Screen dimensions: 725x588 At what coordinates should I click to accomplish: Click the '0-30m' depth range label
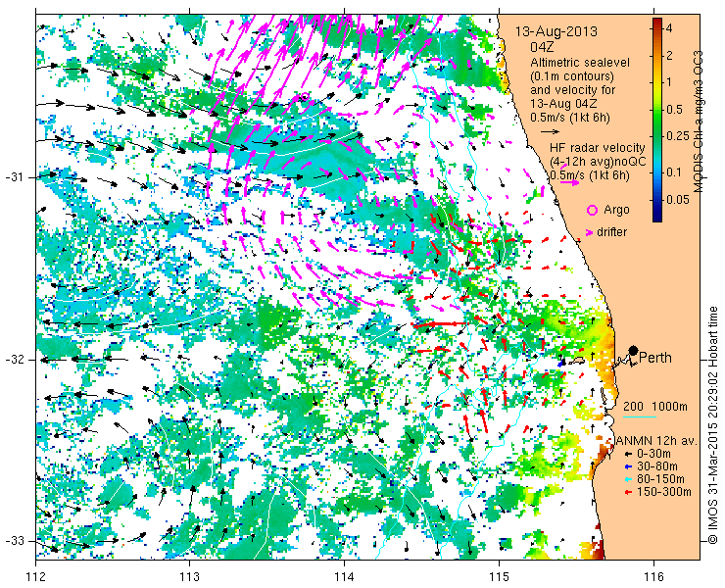coord(653,455)
